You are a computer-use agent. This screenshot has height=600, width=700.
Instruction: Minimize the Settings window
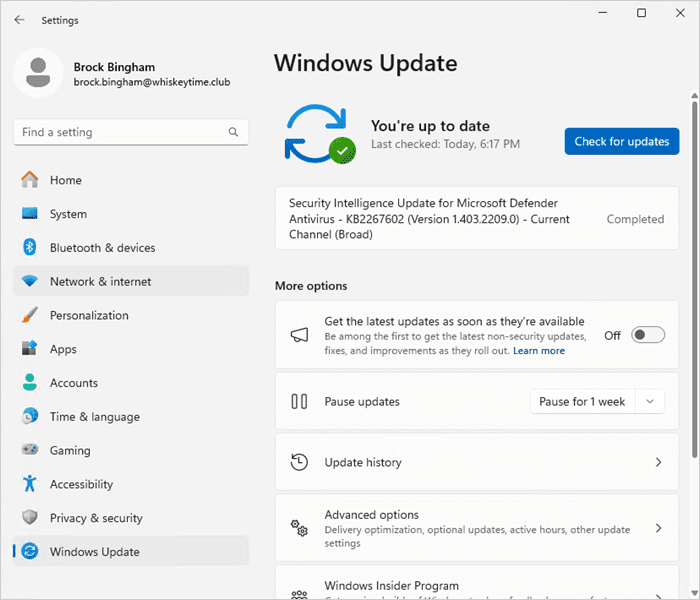[x=603, y=13]
